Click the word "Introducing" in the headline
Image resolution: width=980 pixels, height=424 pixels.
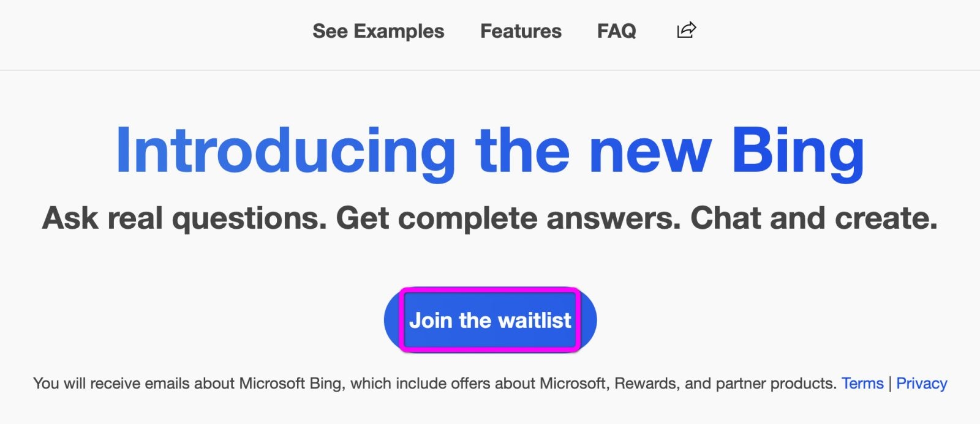(285, 152)
